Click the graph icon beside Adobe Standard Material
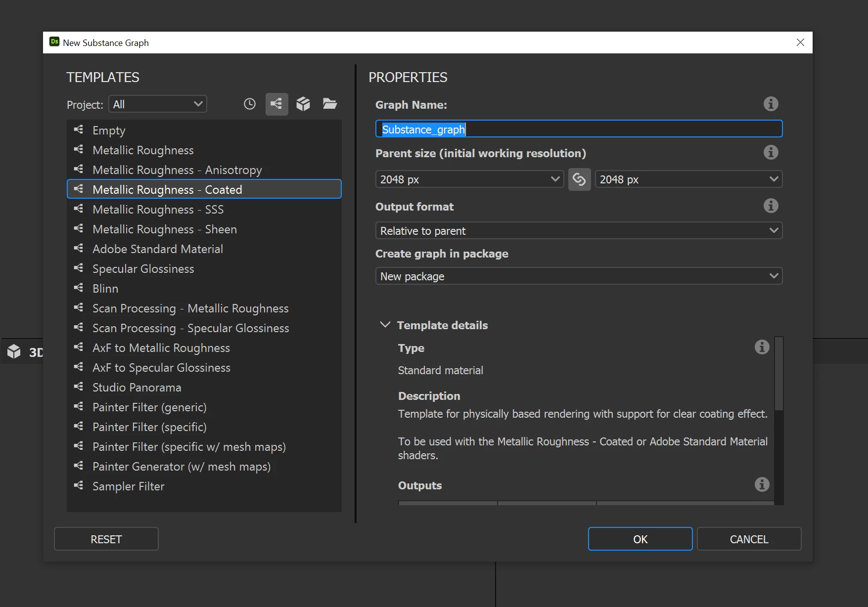 click(x=78, y=248)
